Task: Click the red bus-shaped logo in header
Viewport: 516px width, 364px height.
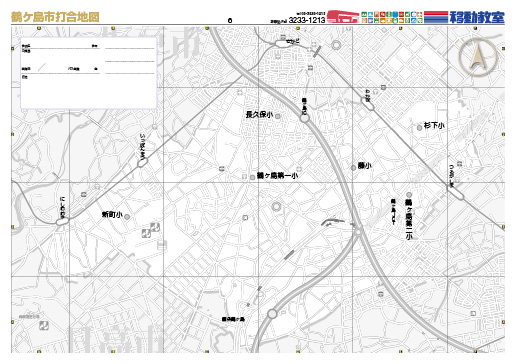Action: pyautogui.click(x=343, y=17)
